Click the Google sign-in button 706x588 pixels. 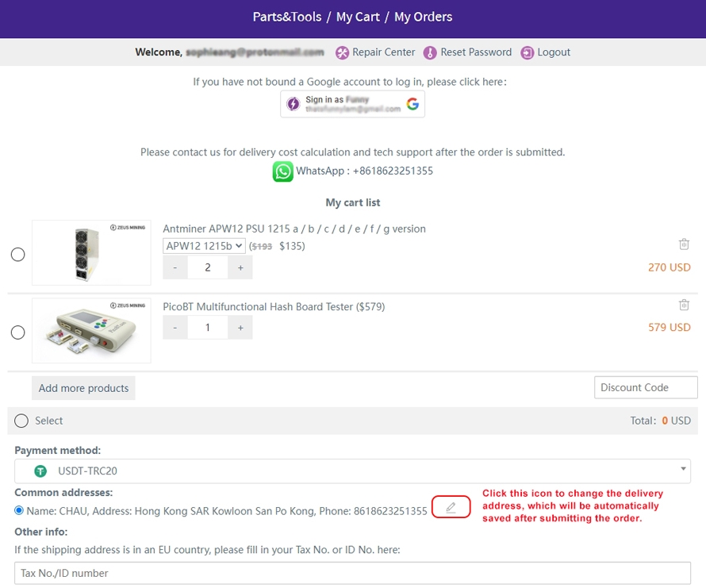[352, 104]
